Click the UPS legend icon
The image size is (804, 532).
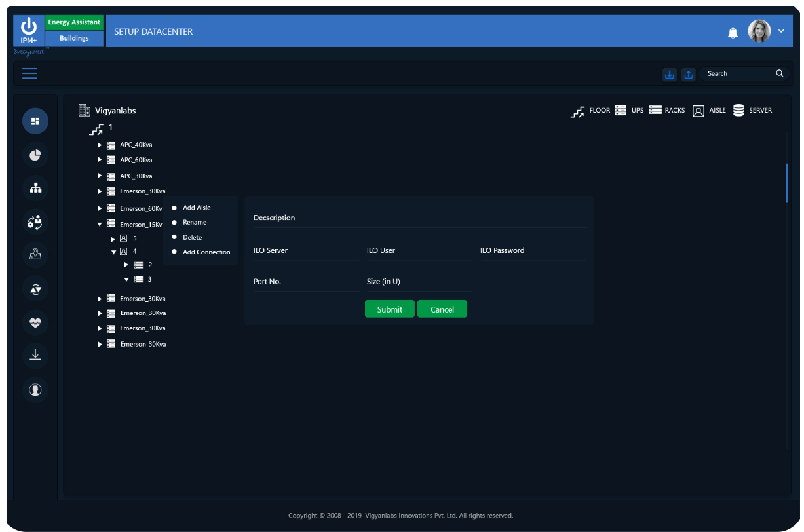[621, 110]
